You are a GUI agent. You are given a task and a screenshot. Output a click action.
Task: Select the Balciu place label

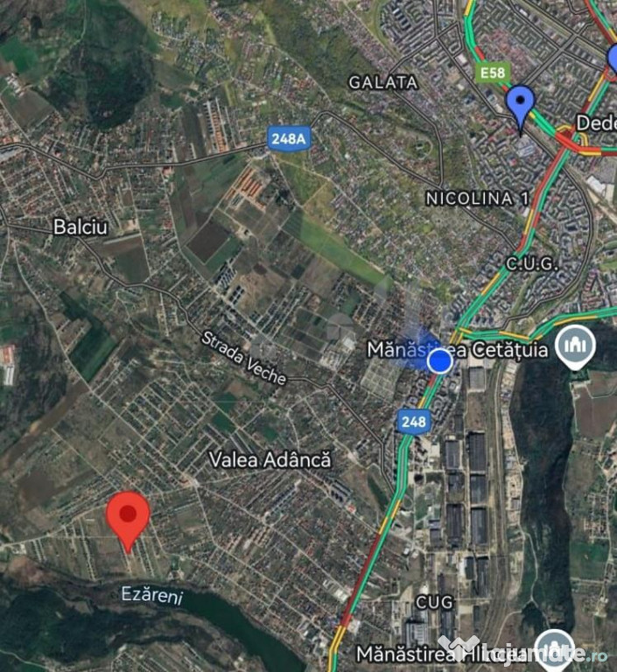click(81, 227)
